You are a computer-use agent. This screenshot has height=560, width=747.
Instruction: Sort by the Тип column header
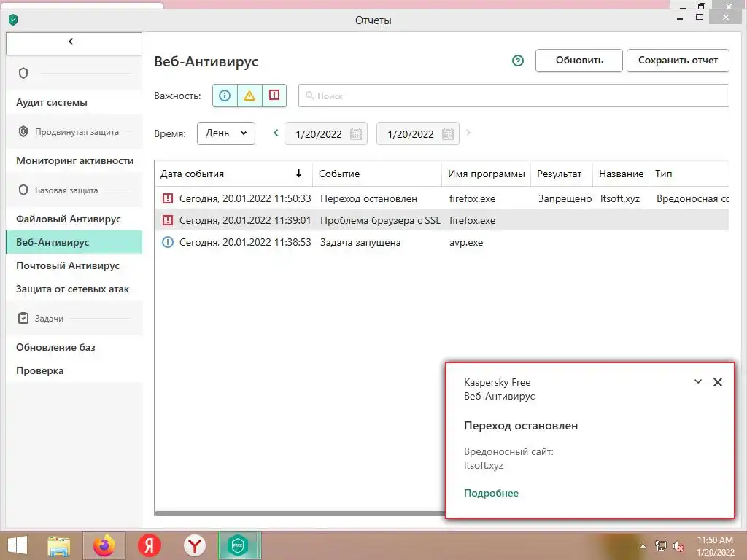[x=689, y=174]
